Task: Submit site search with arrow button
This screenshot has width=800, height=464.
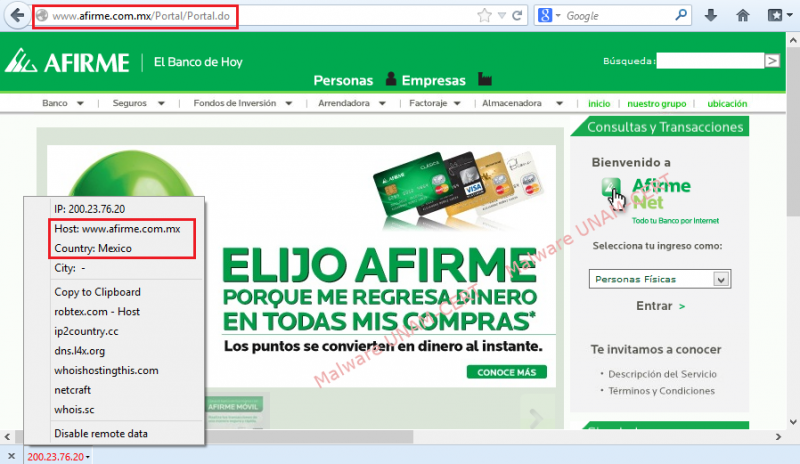Action: click(x=772, y=61)
